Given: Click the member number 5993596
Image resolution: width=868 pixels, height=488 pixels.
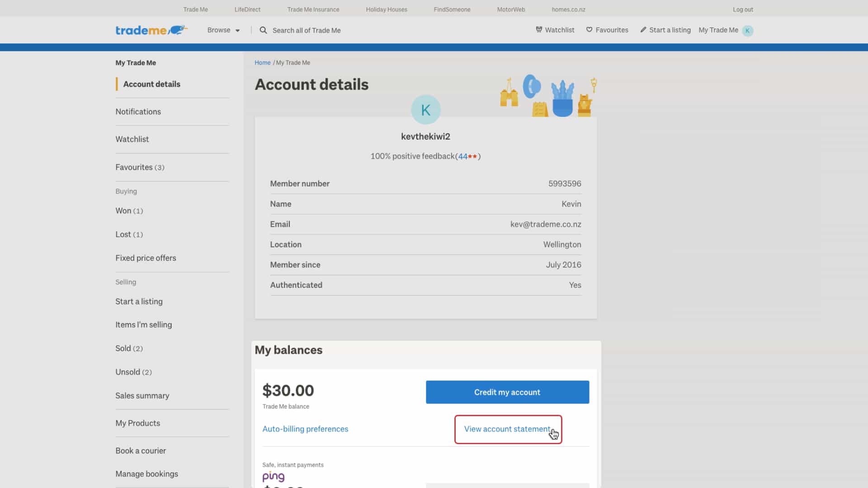Looking at the screenshot, I should [x=565, y=184].
